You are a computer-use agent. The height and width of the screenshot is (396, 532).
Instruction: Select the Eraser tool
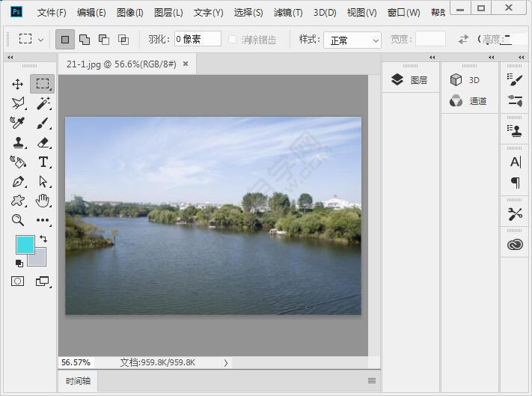coord(43,142)
